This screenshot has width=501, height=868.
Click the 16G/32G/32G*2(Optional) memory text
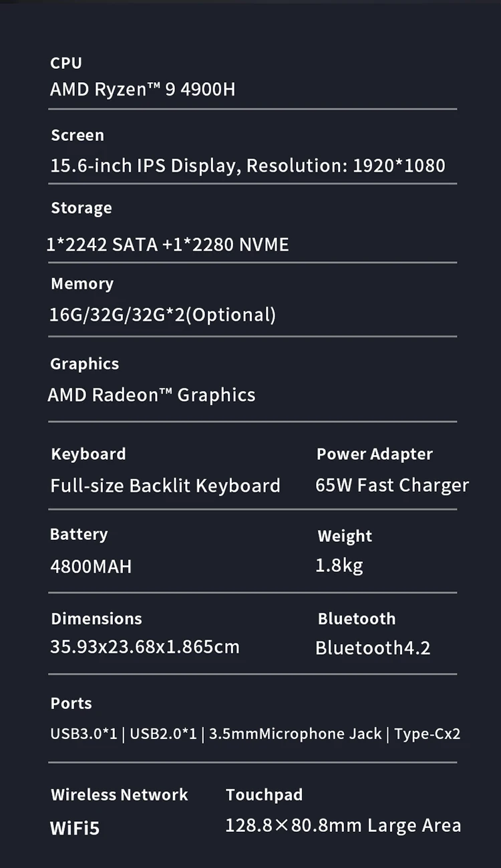pyautogui.click(x=162, y=314)
